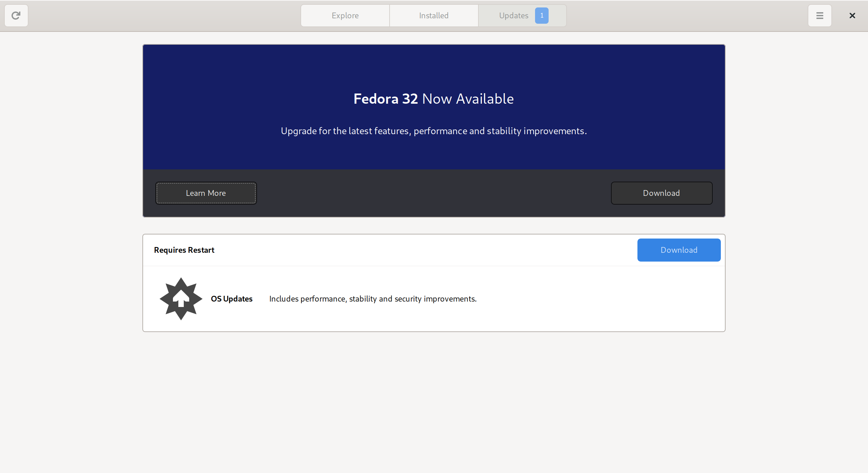The image size is (868, 473).
Task: Click 'Includes performance, stability and security improvements.' text
Action: pos(373,299)
